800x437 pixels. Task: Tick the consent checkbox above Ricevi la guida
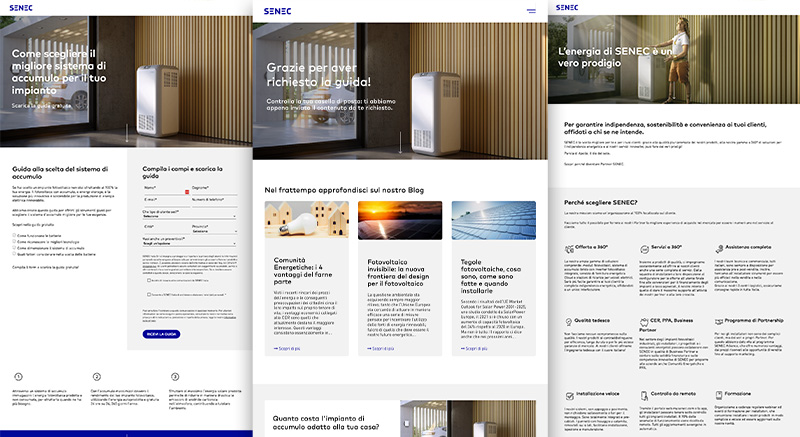pyautogui.click(x=147, y=295)
